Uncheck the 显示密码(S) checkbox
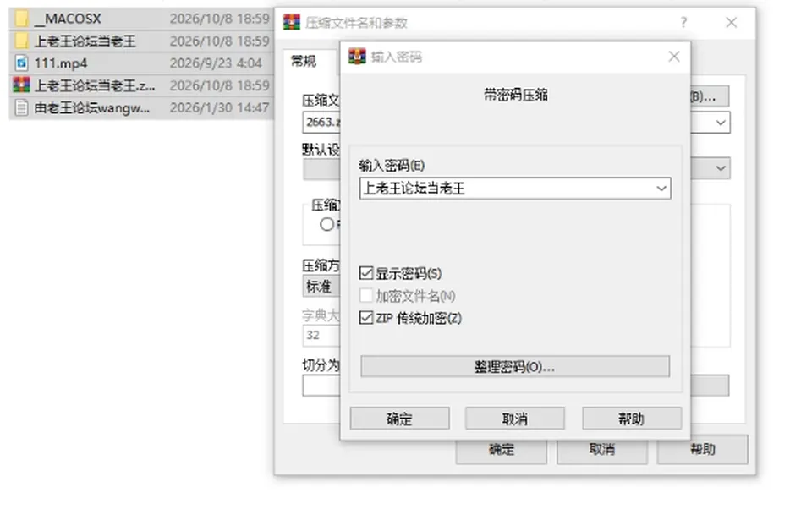The height and width of the screenshot is (531, 812). (x=366, y=273)
